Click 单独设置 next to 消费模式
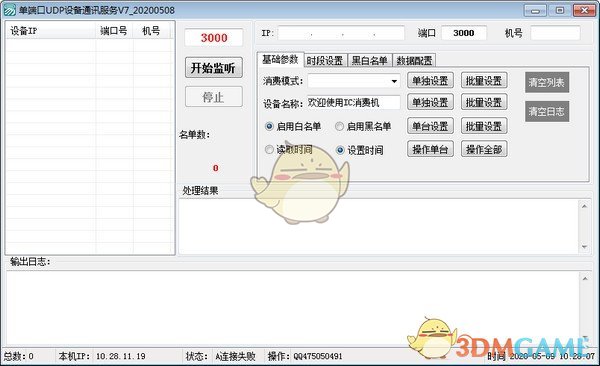The image size is (600, 366). click(430, 80)
